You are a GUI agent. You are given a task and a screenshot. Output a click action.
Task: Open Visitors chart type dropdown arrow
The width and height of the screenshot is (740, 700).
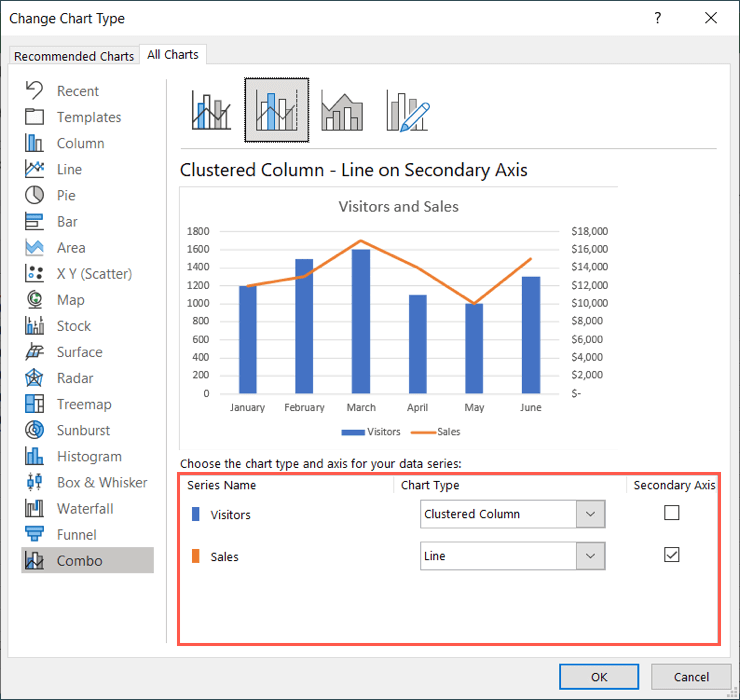(x=590, y=514)
